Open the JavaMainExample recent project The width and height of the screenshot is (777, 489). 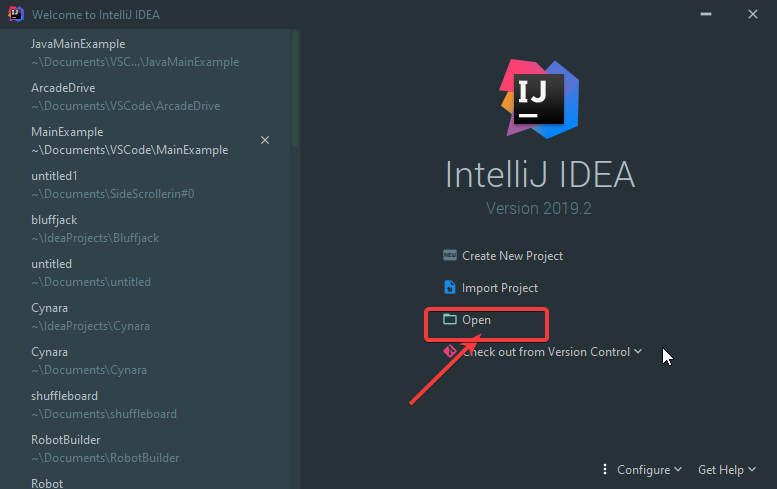(x=146, y=53)
